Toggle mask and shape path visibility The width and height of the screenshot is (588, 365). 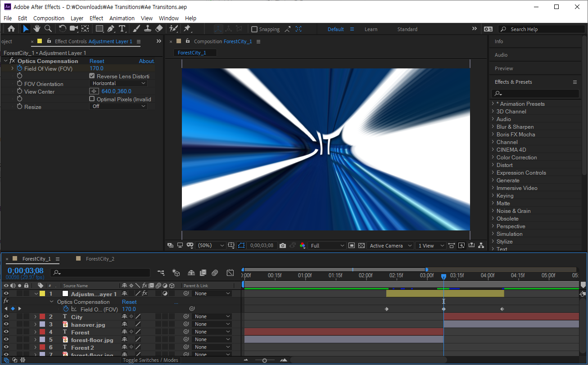pos(241,246)
